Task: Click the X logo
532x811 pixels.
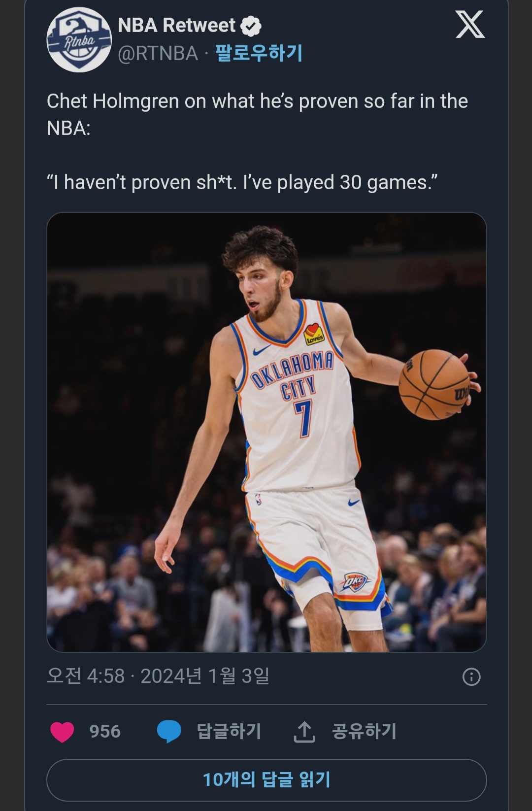Action: pyautogui.click(x=470, y=25)
